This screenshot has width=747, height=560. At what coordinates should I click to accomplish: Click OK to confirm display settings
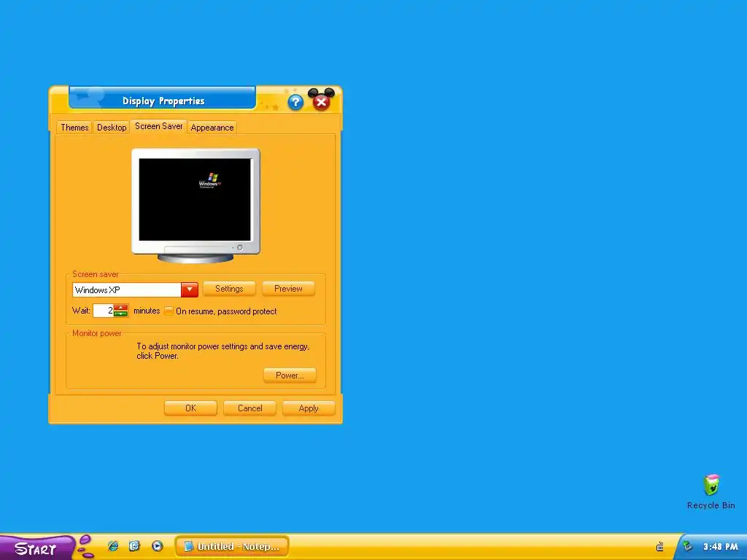190,408
